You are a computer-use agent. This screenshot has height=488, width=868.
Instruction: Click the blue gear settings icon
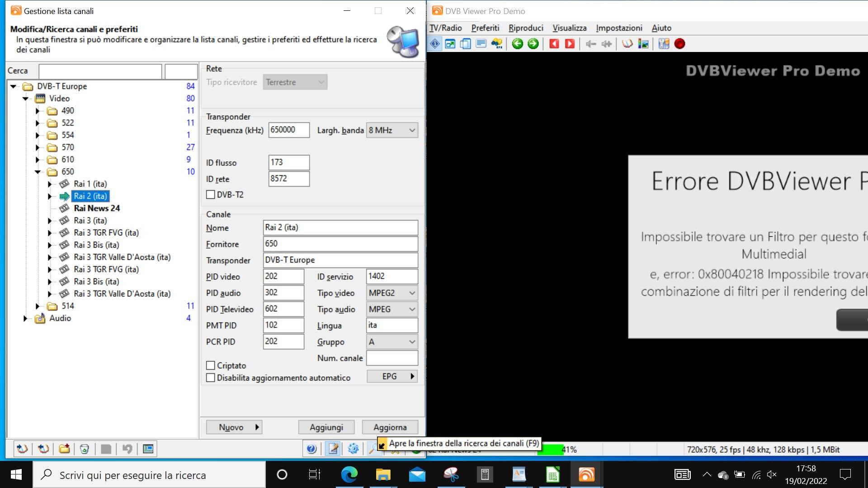354,449
